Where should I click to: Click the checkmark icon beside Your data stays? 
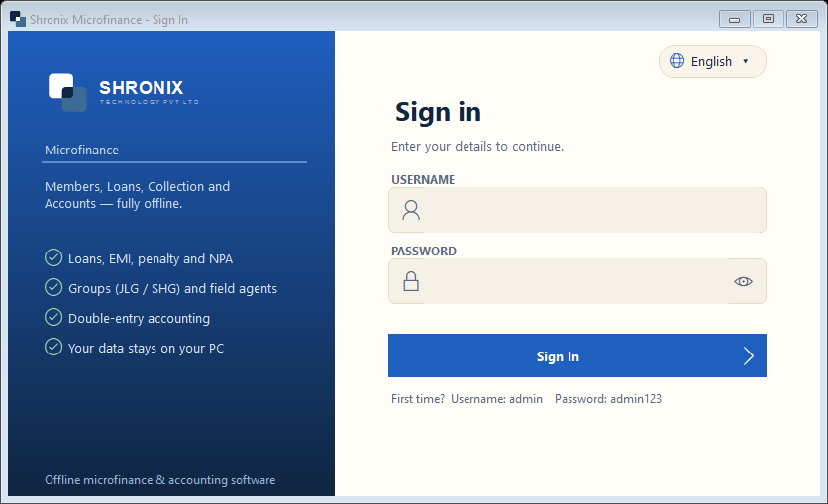[x=53, y=347]
